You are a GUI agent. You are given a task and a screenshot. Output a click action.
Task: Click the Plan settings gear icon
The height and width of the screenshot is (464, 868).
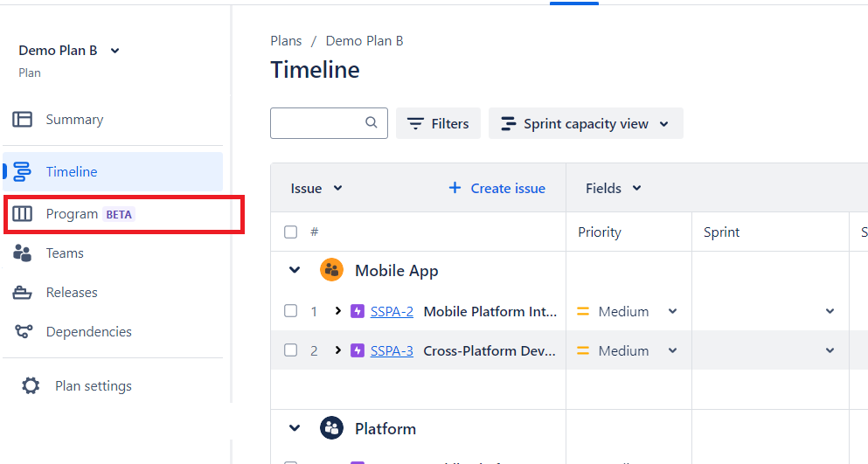click(x=31, y=386)
